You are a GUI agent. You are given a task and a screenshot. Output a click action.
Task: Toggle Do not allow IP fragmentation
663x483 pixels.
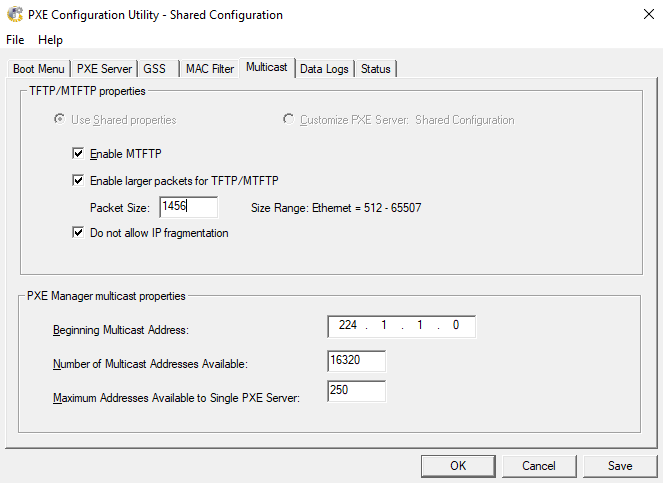79,233
